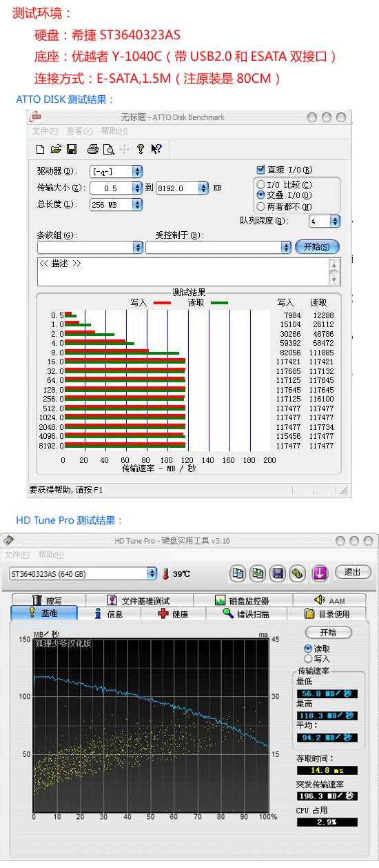Click the save floppy icon in HD Tune

click(x=278, y=573)
